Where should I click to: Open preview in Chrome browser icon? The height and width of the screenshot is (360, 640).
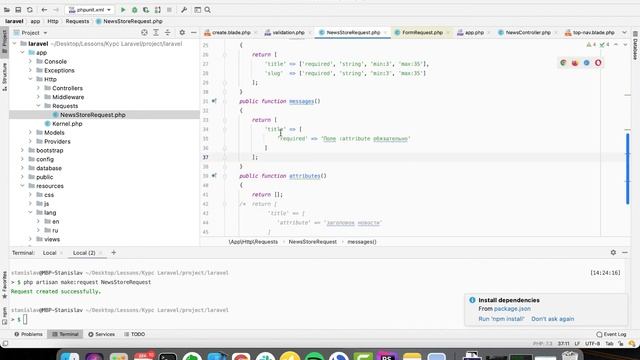click(563, 63)
